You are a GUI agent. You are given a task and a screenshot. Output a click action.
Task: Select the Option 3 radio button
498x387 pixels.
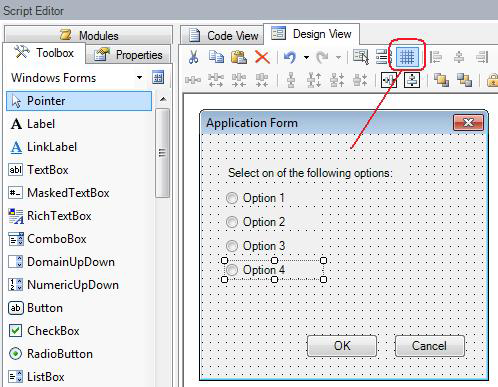[x=232, y=246]
